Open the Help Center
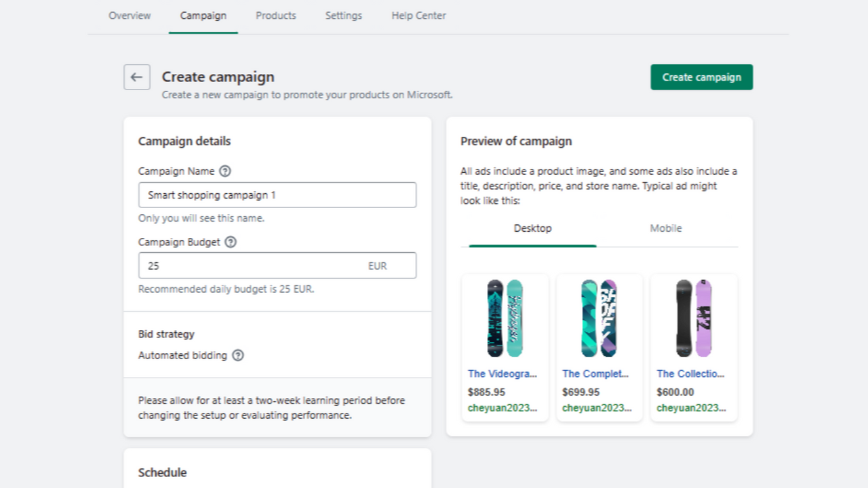868x488 pixels. pyautogui.click(x=418, y=15)
